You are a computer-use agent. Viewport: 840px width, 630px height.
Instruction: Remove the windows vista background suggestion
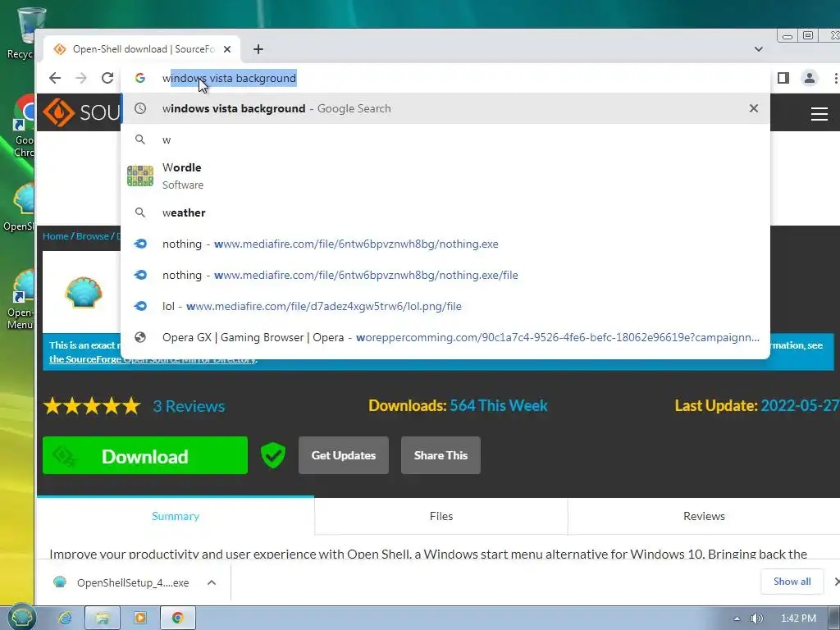point(754,108)
